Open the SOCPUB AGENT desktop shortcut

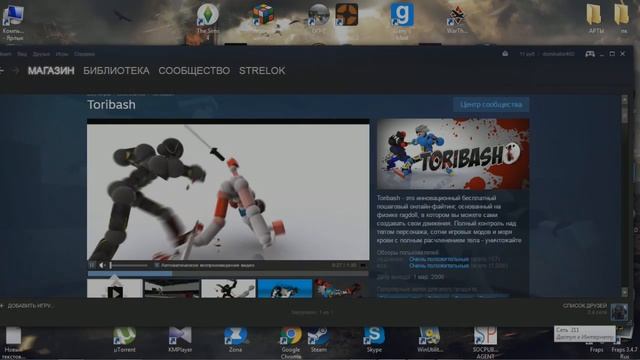[485, 342]
